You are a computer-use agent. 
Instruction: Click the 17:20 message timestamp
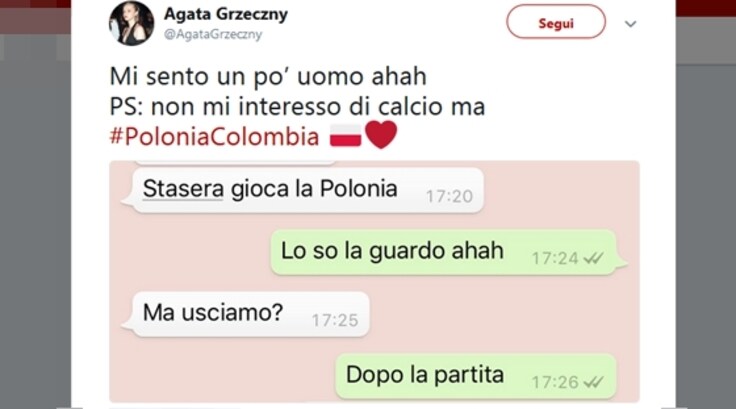pyautogui.click(x=449, y=196)
